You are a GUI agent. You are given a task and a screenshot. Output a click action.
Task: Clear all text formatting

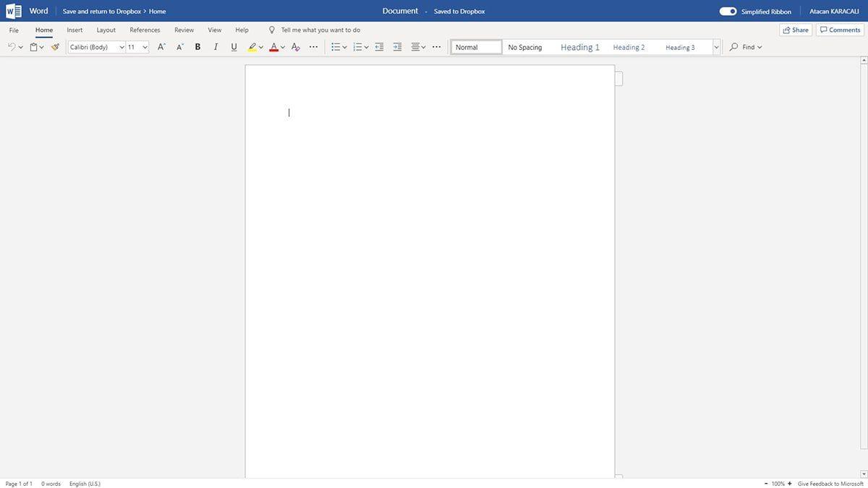(x=294, y=46)
